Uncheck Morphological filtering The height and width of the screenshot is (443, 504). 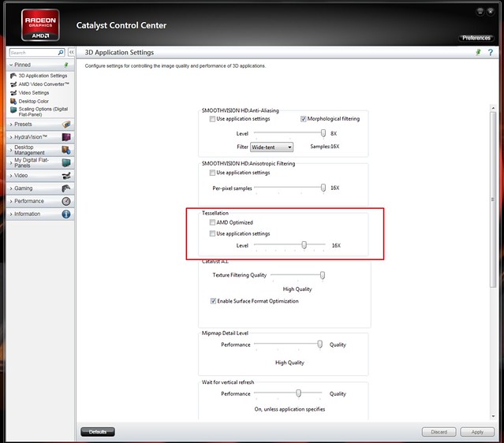pos(304,119)
